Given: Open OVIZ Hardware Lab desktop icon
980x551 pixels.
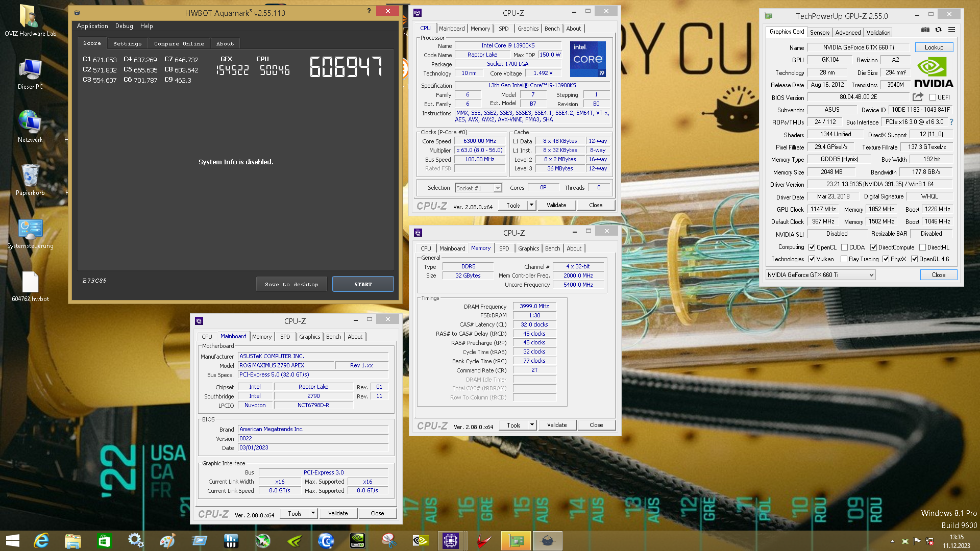Looking at the screenshot, I should pyautogui.click(x=30, y=20).
